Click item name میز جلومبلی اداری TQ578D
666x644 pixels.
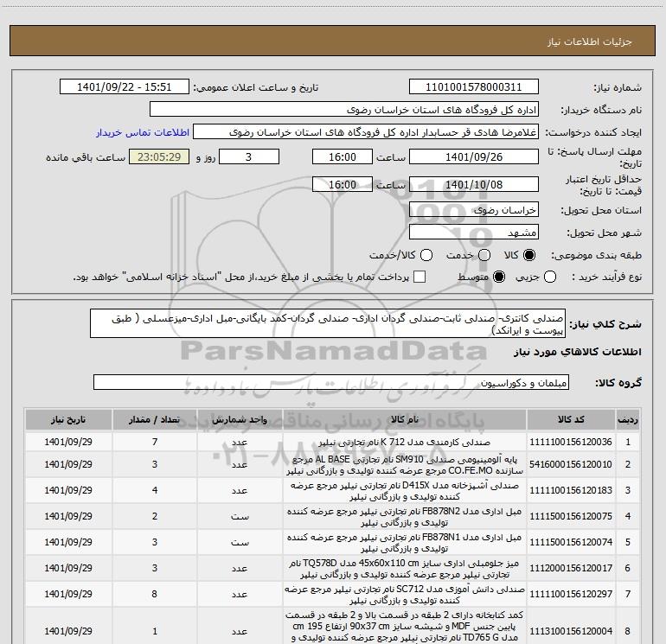coord(405,569)
